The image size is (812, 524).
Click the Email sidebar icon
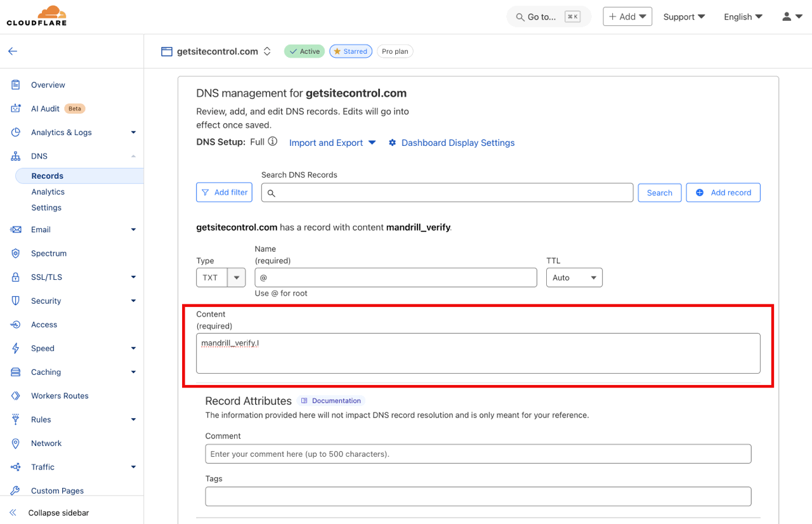pos(15,229)
